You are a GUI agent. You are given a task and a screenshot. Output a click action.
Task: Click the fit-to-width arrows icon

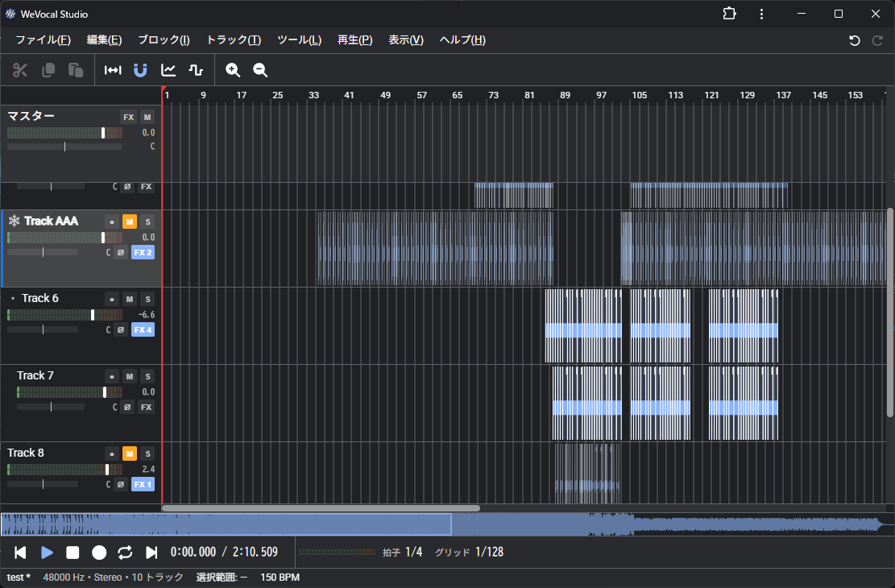[x=113, y=70]
